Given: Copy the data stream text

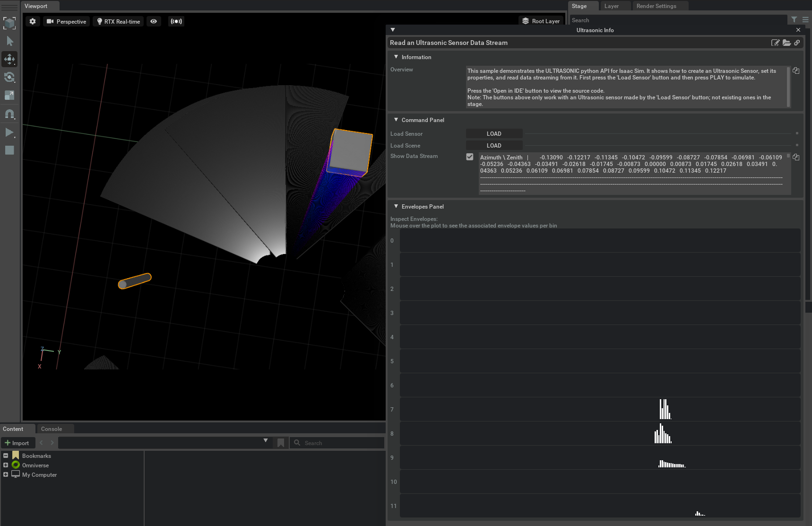Looking at the screenshot, I should pos(796,157).
